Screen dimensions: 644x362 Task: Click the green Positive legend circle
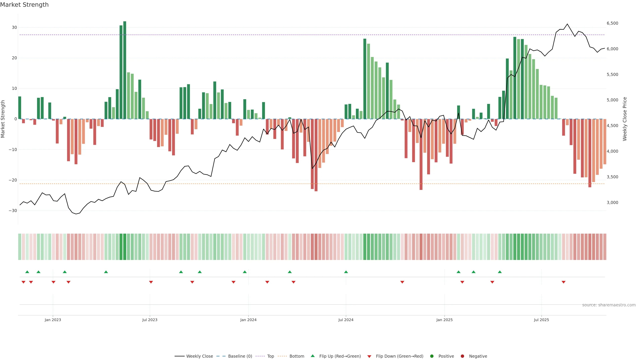432,356
